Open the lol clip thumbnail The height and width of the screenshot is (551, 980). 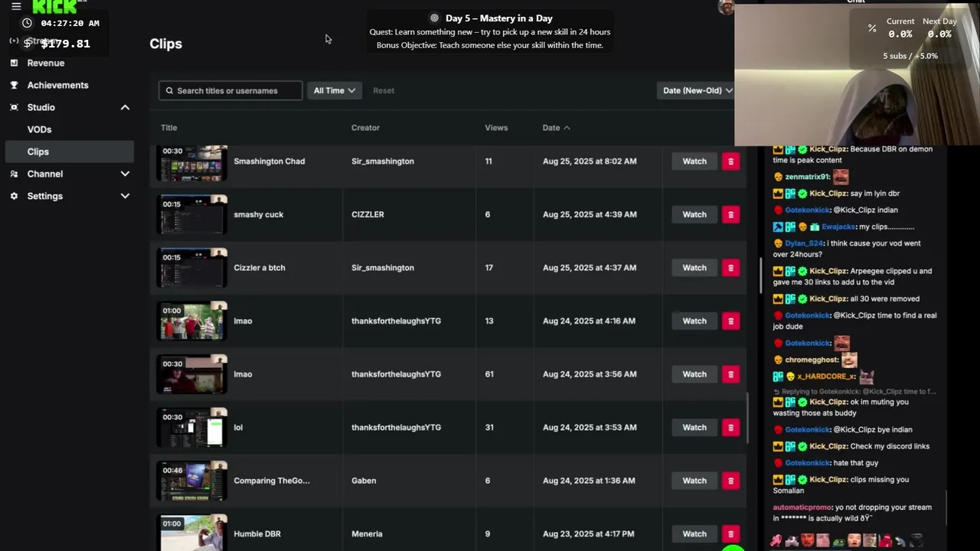pyautogui.click(x=193, y=428)
